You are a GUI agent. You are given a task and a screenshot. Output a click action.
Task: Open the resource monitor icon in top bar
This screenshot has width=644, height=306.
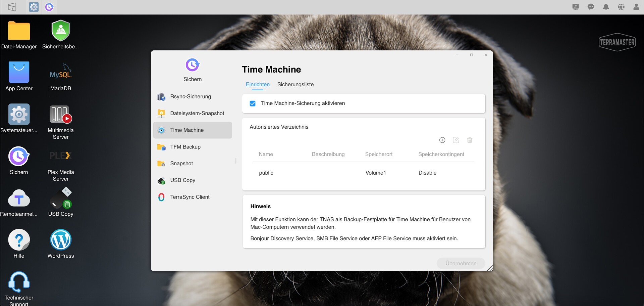point(576,7)
